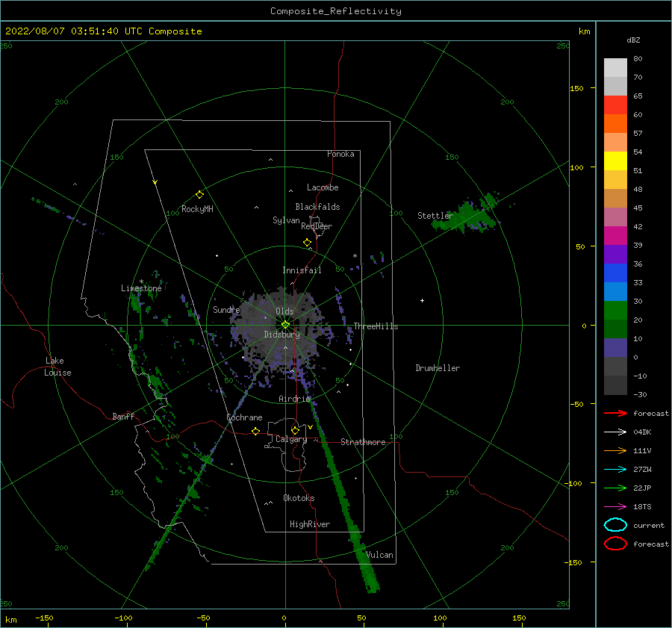The width and height of the screenshot is (672, 628).
Task: Select the light blue swatch between 33 and 30 dBZ
Action: tap(615, 291)
